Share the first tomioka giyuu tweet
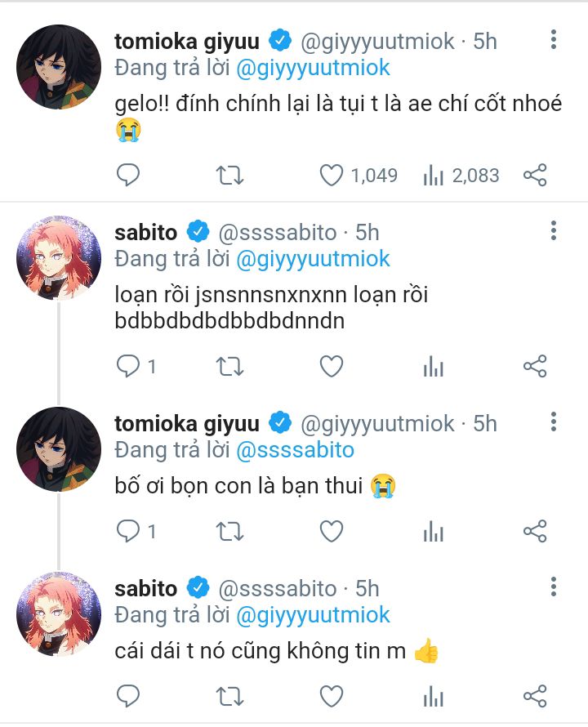This screenshot has height=727, width=588. (x=534, y=175)
